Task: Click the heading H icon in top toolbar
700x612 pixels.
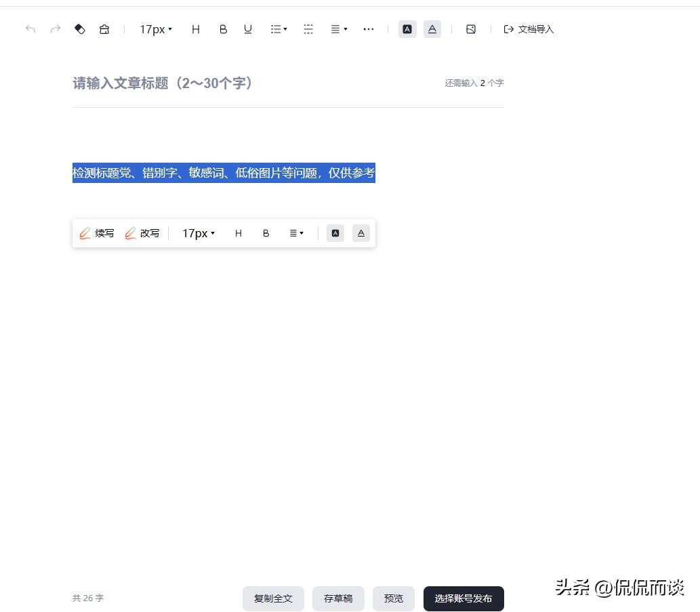Action: tap(196, 29)
